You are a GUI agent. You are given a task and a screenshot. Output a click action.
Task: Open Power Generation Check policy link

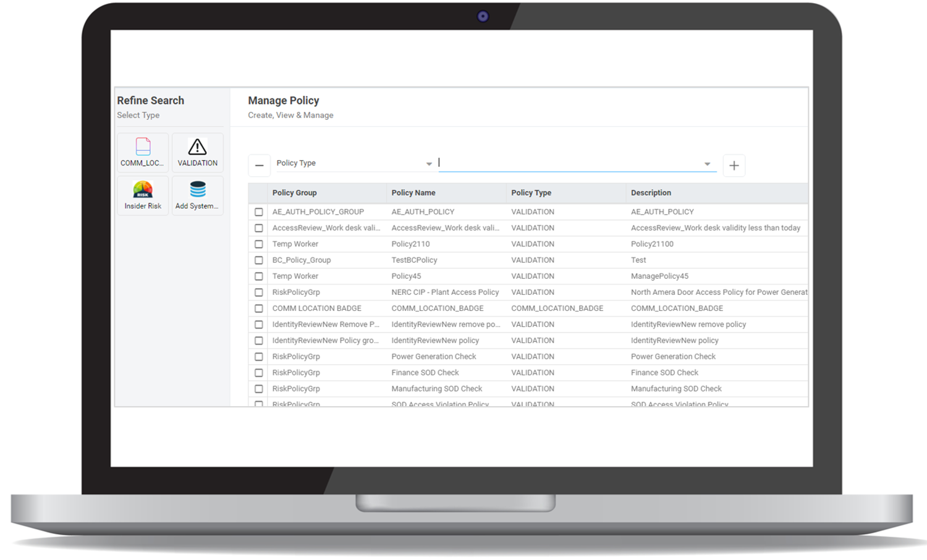(433, 356)
